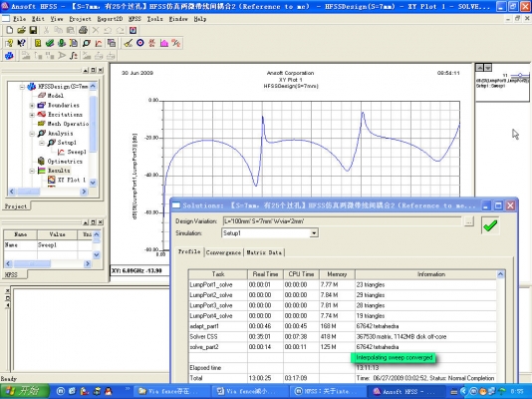532x399 pixels.
Task: Click the green checkmark button in Solutions
Action: [x=490, y=225]
